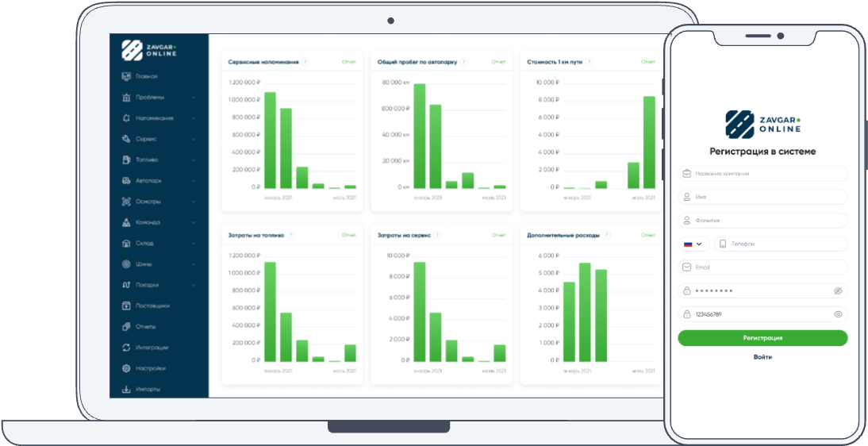Open Отчет link on Сервисные напоминания card
Viewport: 868px width, 446px height.
point(349,62)
